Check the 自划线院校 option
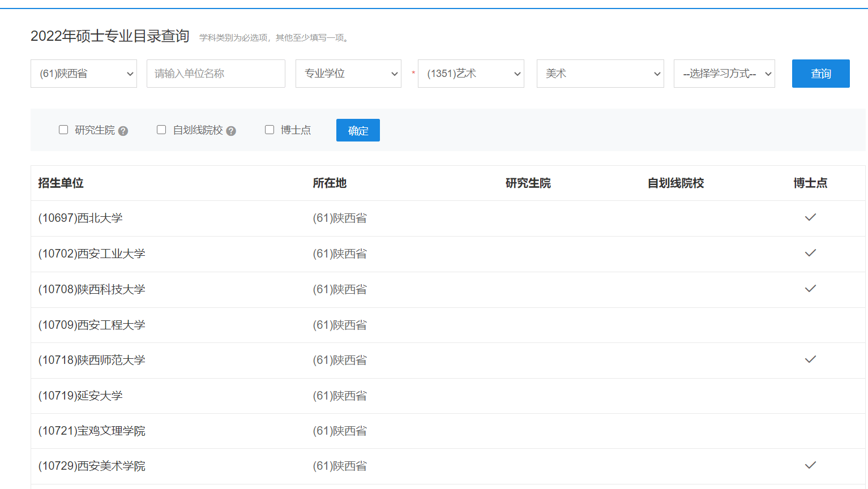Screen dimensions: 868x489 point(161,130)
